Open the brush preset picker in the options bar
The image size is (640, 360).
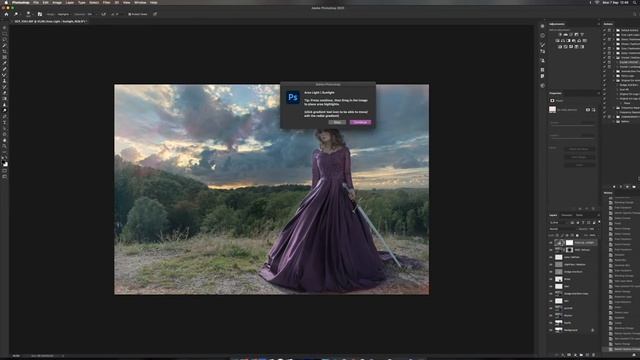[x=29, y=14]
